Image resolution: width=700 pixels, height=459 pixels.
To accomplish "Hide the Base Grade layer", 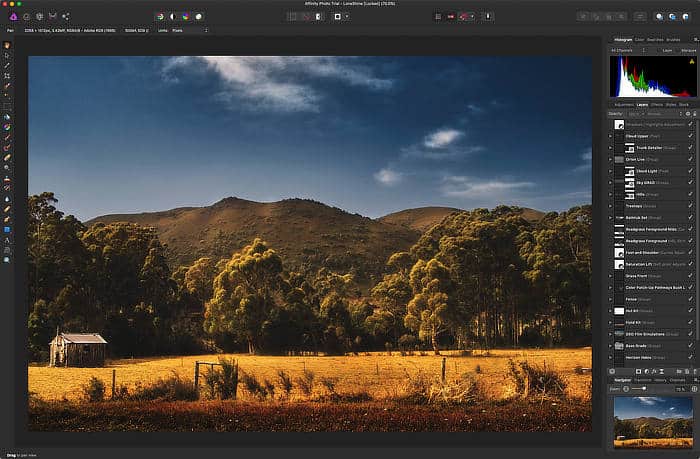I will [x=691, y=346].
